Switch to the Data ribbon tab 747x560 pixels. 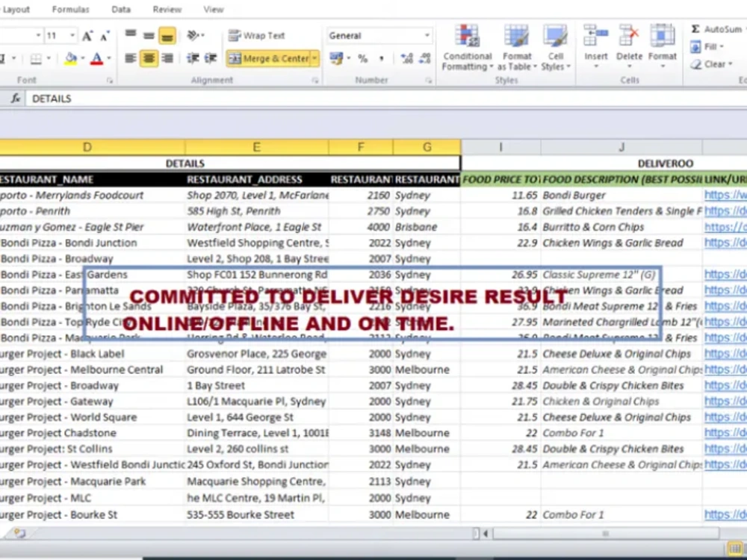pyautogui.click(x=121, y=10)
